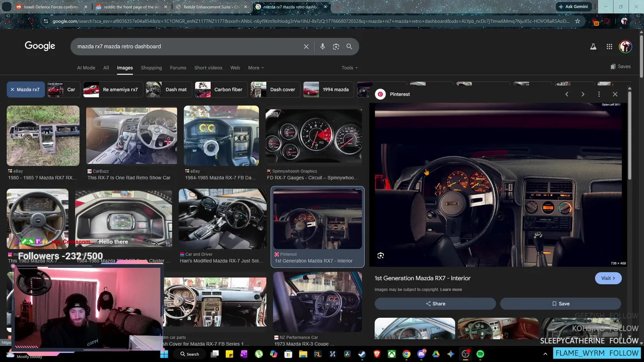Open Google Search Labs flask icon

(x=593, y=46)
